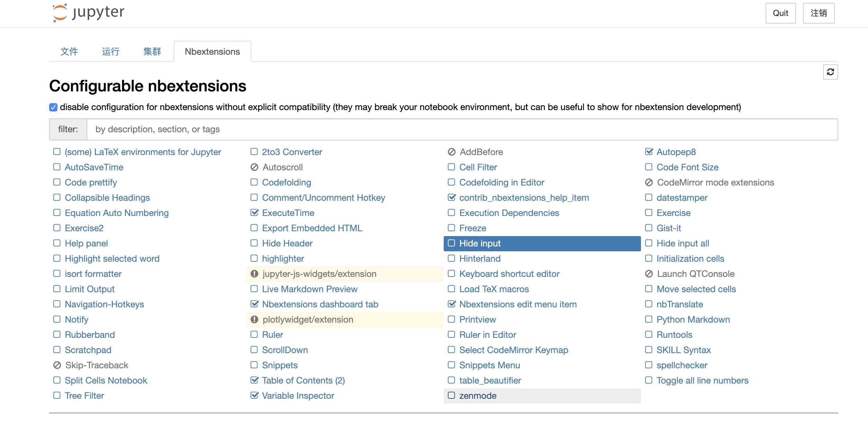This screenshot has width=868, height=423.
Task: Select the Navigation-Hotkeys extension
Action: point(104,304)
